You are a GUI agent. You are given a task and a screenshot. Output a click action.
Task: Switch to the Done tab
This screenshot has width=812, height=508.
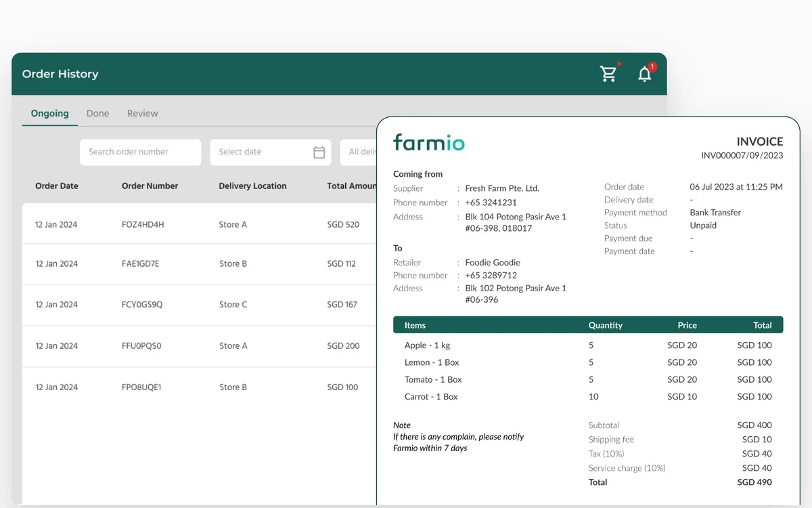[x=97, y=113]
